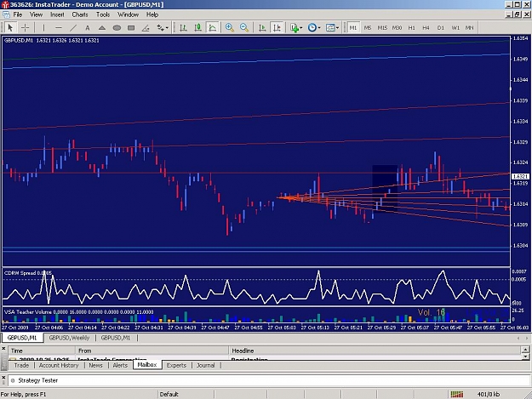The image size is (532, 399).
Task: Choose the vertical line drawing tool
Action: 43,28
